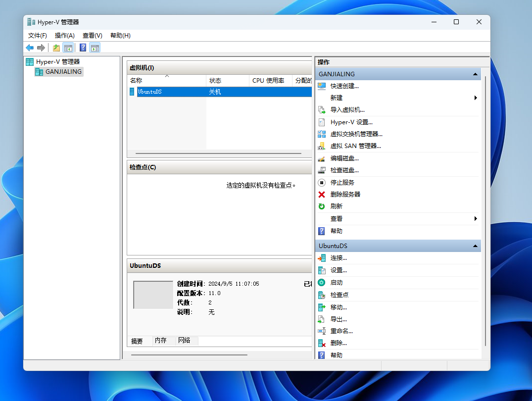
Task: Toggle the Show/Hide action pane icon
Action: [x=95, y=48]
